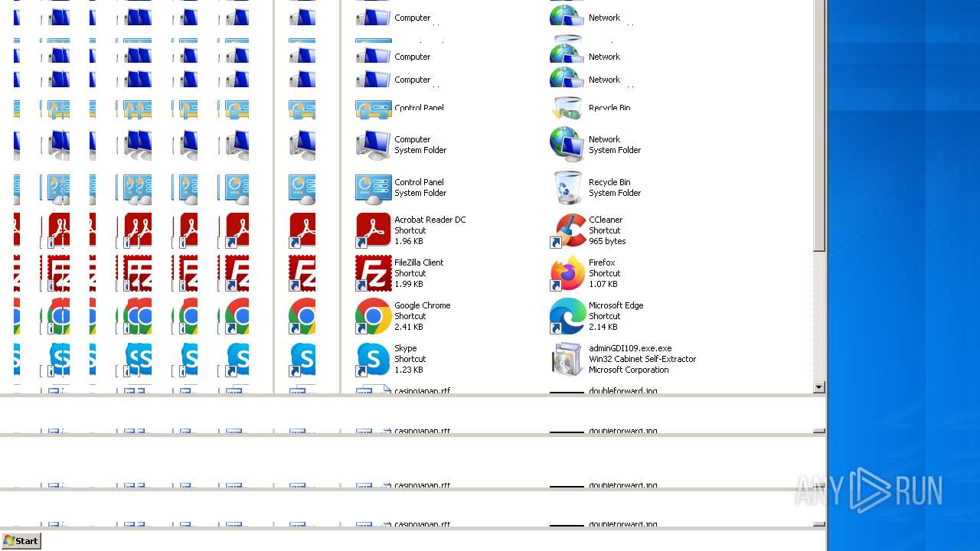Select the Computer icon labeled System Folder
Viewport: 980px width, 551px height.
coord(374,145)
